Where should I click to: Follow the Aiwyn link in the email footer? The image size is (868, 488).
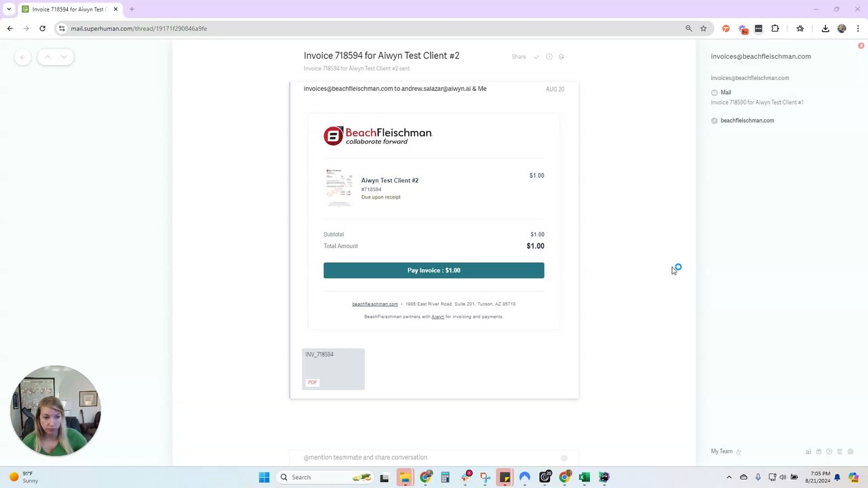[x=438, y=317]
